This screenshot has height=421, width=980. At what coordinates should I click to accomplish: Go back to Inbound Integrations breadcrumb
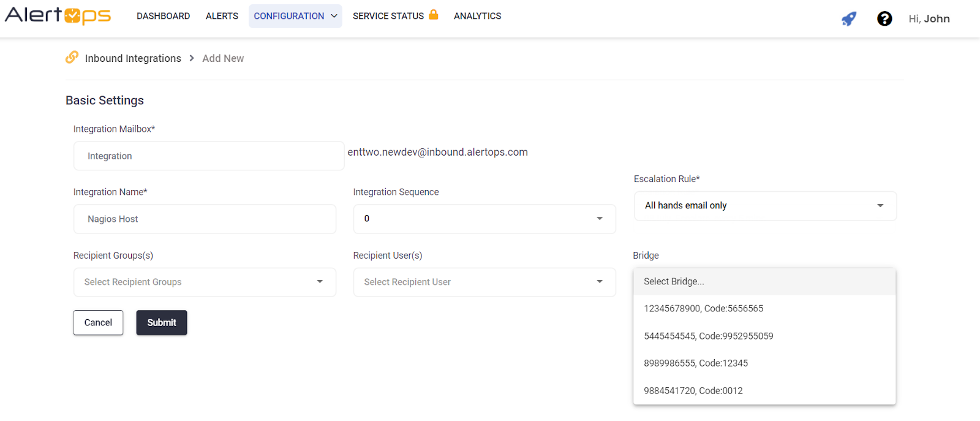click(133, 58)
